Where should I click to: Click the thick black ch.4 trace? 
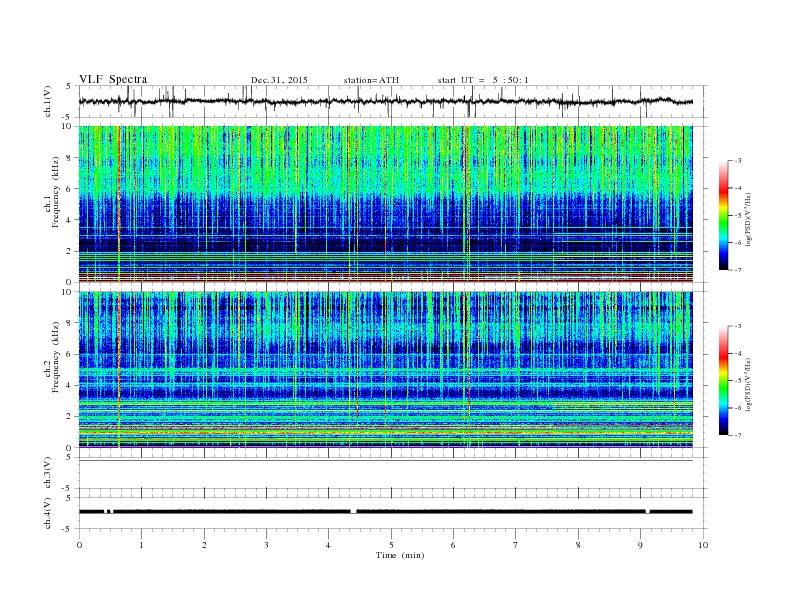(x=385, y=512)
